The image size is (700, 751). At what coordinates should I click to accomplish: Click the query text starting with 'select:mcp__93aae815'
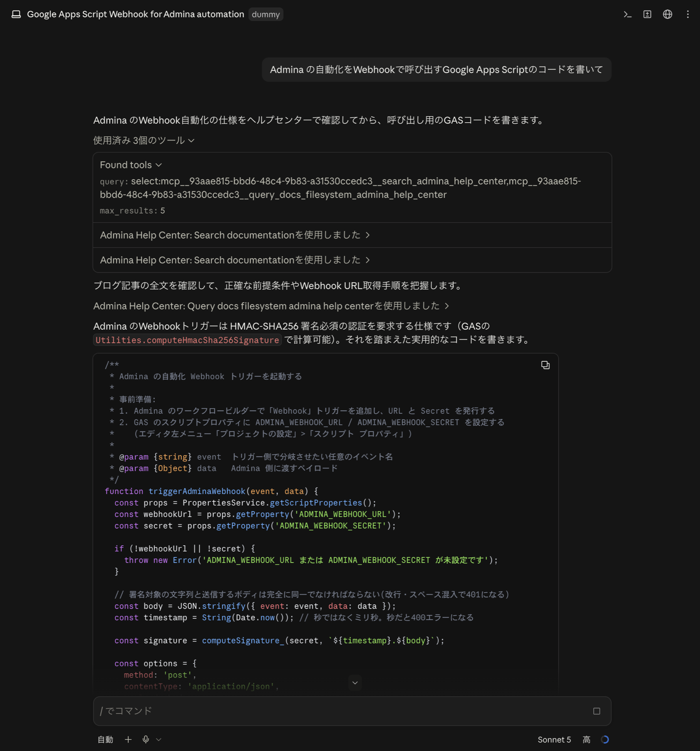coord(341,188)
